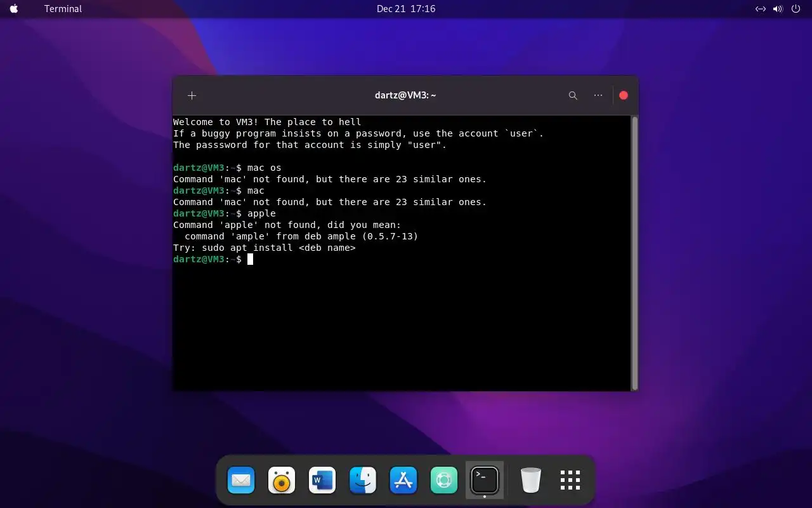Click the Apple logo in top bar

14,9
